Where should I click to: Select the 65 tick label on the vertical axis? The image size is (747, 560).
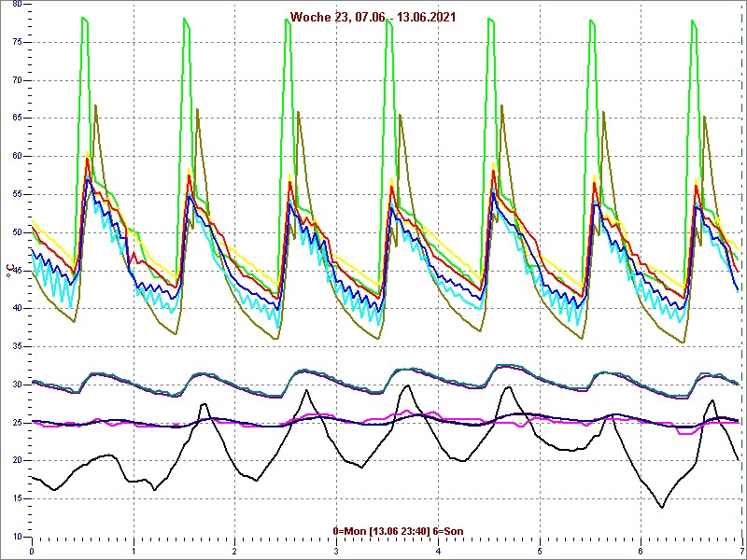tap(16, 119)
